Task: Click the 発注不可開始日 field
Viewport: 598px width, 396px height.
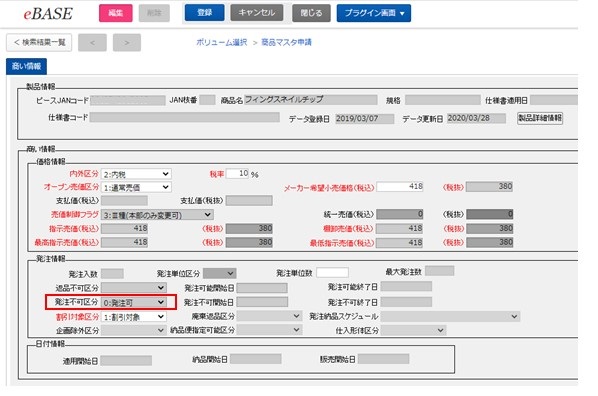Action: [x=262, y=302]
